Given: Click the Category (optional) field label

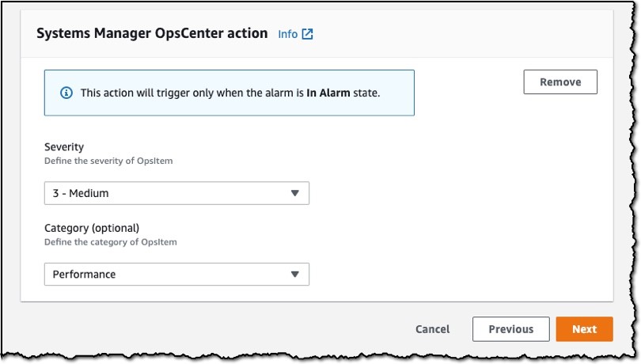Looking at the screenshot, I should coord(92,228).
